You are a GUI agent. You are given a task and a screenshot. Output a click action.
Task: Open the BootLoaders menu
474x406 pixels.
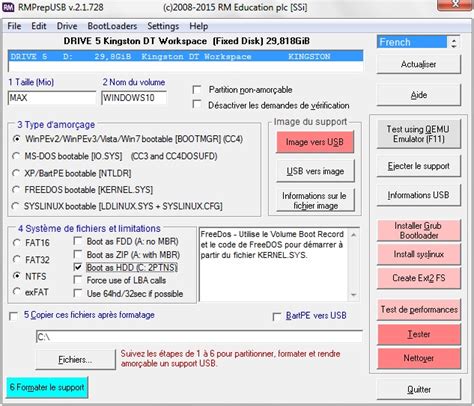(112, 26)
